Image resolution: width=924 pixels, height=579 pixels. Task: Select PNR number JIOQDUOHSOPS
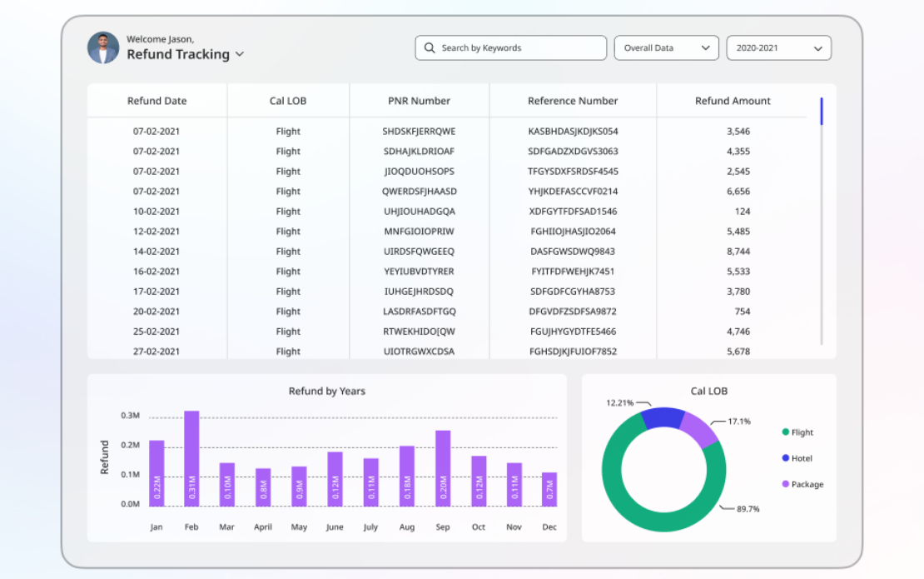419,172
